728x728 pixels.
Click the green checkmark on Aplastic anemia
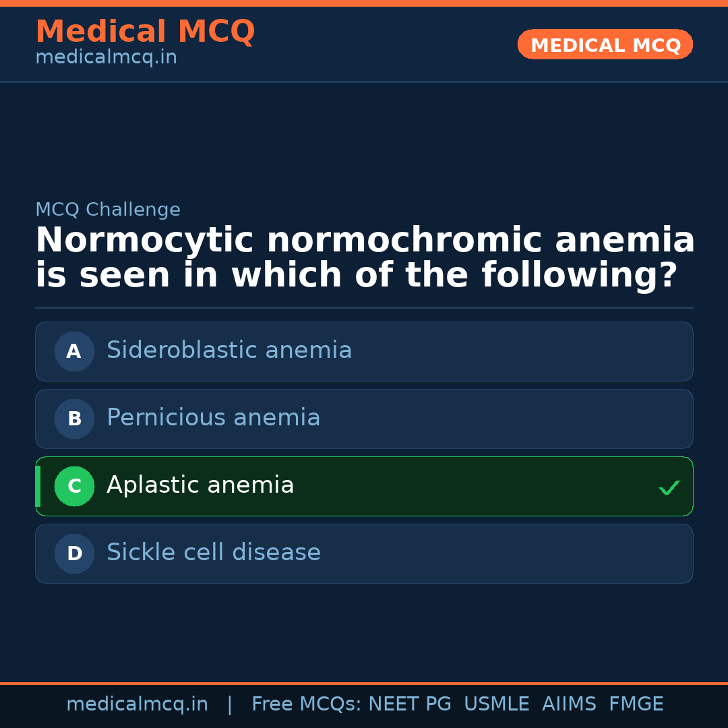[x=669, y=487]
